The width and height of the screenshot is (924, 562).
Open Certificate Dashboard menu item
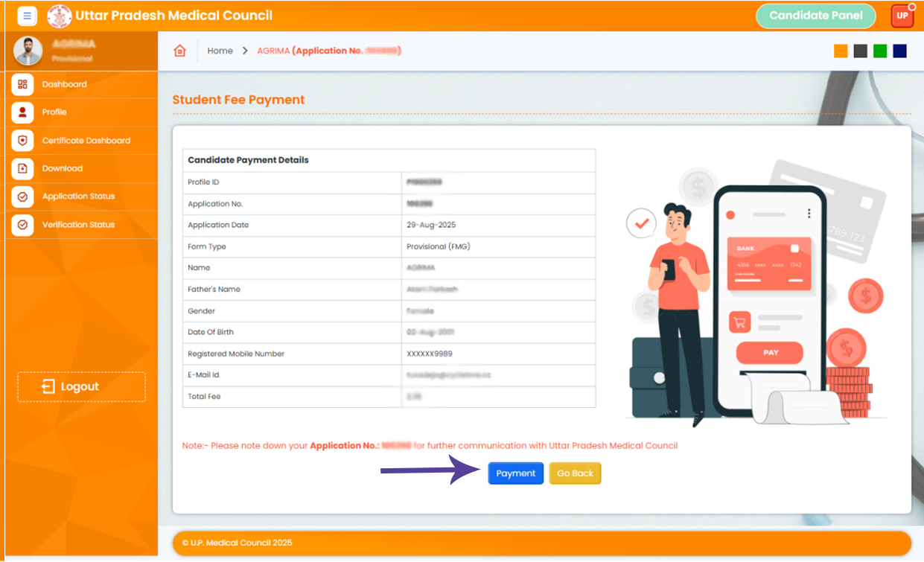[x=86, y=141]
